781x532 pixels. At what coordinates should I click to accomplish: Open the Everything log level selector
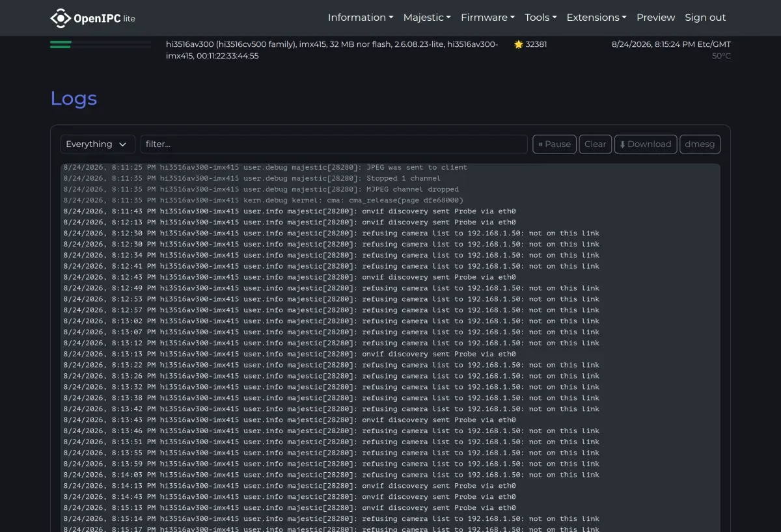point(98,144)
